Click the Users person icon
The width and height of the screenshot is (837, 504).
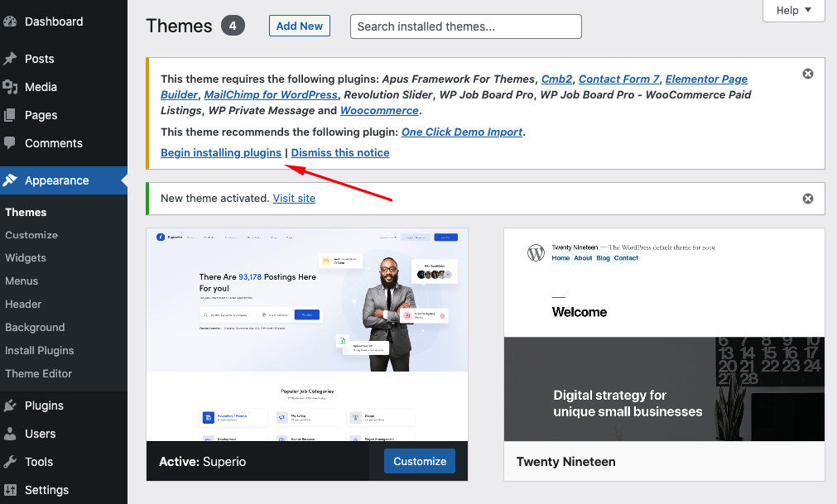click(x=10, y=434)
